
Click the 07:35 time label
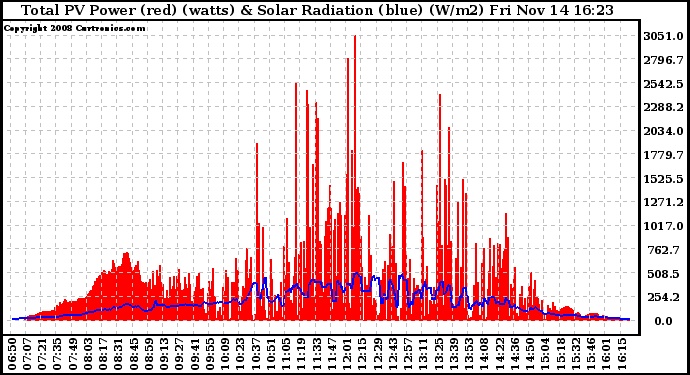click(58, 354)
